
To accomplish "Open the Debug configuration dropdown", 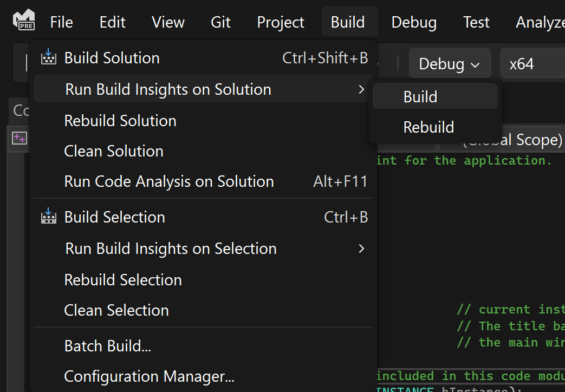I will pos(450,64).
